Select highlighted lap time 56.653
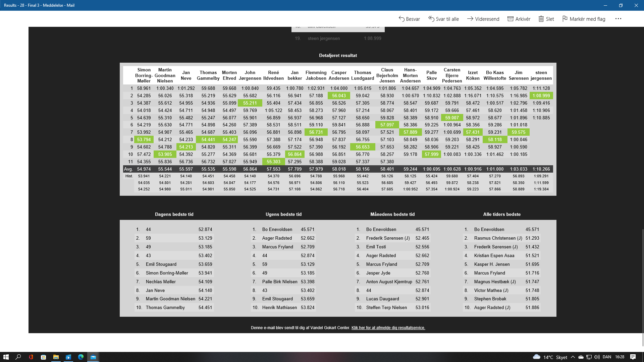 (x=363, y=147)
